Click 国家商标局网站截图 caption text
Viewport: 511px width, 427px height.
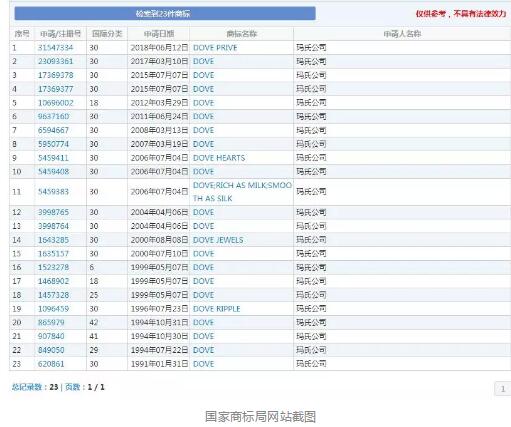260,417
